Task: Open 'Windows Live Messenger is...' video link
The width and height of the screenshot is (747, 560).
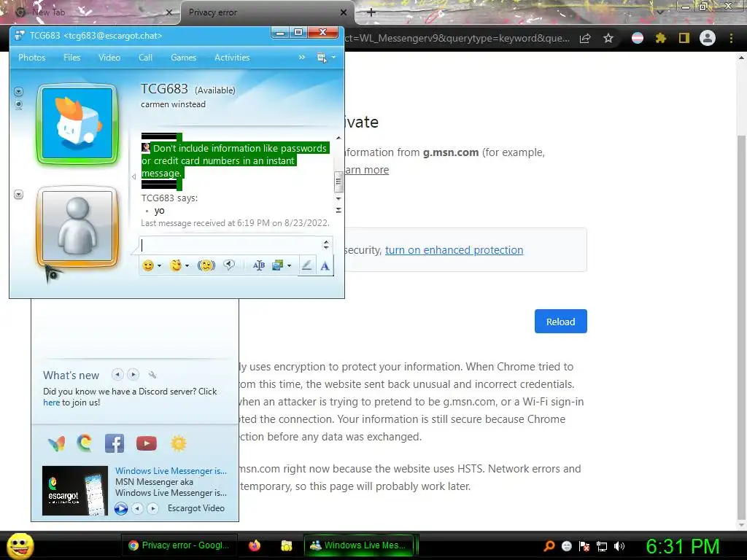Action: (171, 471)
